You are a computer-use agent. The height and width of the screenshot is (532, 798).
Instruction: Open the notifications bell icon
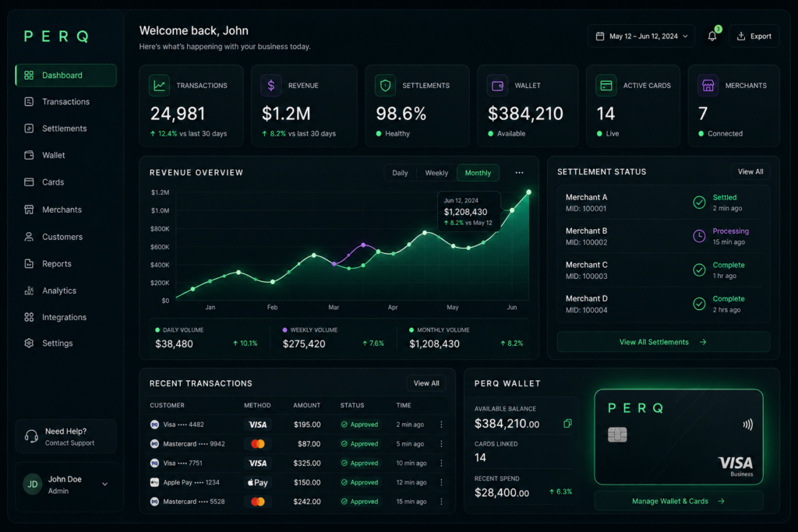click(x=712, y=36)
